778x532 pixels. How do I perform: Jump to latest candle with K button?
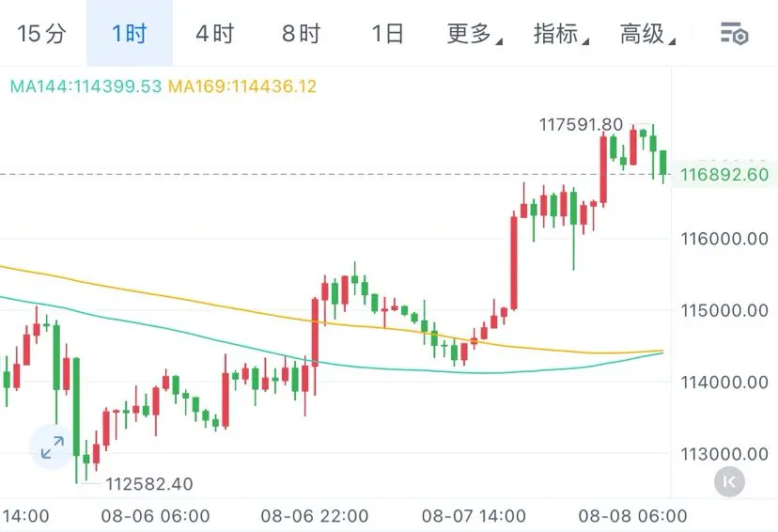(x=729, y=481)
